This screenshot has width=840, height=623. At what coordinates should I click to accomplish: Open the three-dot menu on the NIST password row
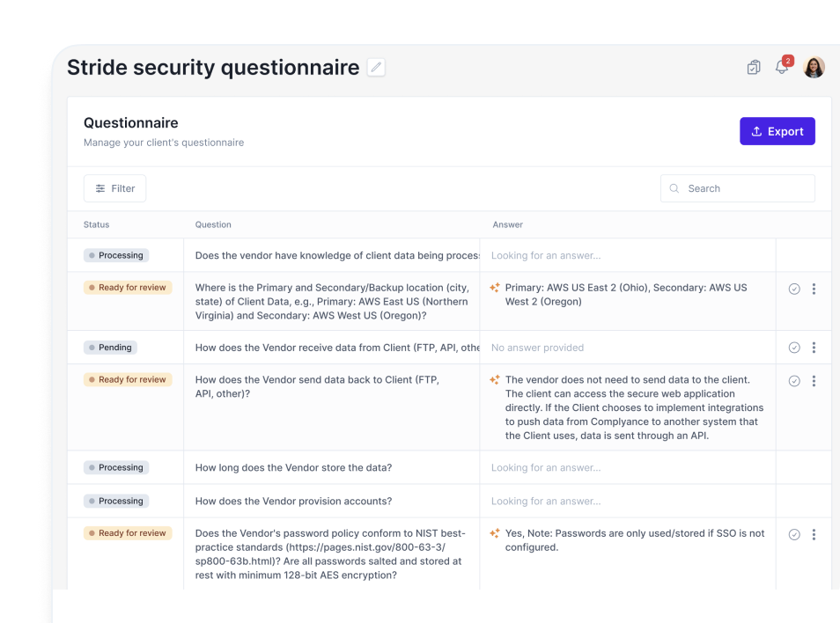[814, 535]
